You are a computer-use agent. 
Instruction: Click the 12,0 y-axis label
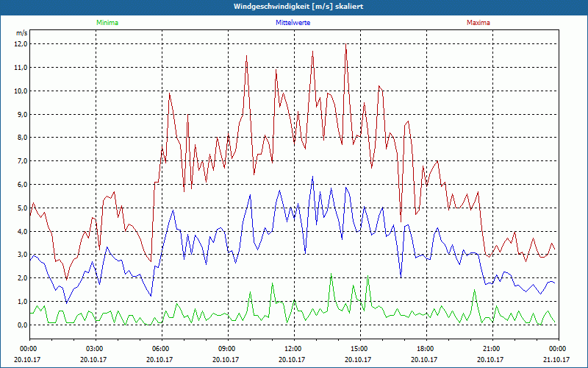[21, 44]
